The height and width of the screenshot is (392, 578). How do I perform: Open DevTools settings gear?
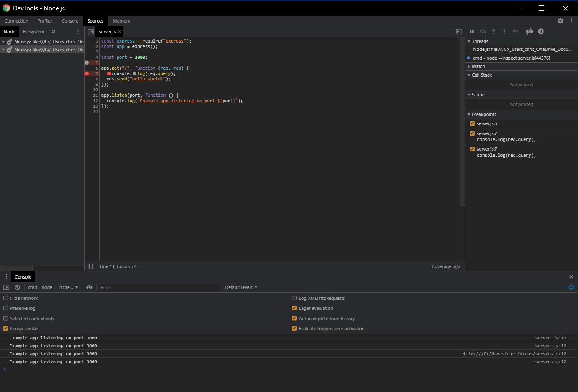[x=560, y=21]
